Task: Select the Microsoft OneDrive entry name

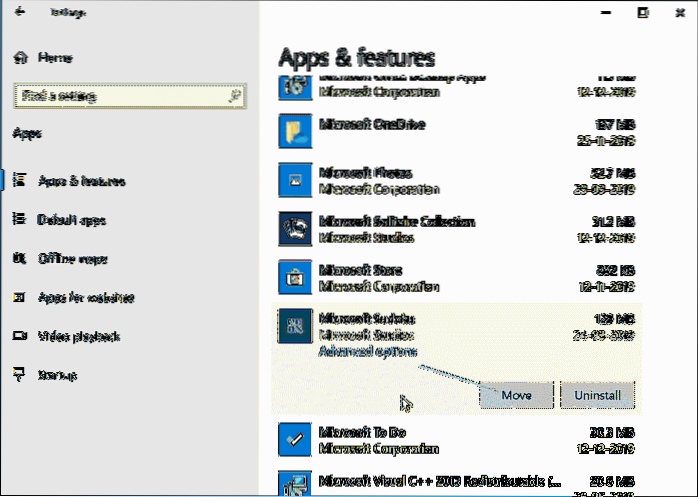Action: click(372, 124)
